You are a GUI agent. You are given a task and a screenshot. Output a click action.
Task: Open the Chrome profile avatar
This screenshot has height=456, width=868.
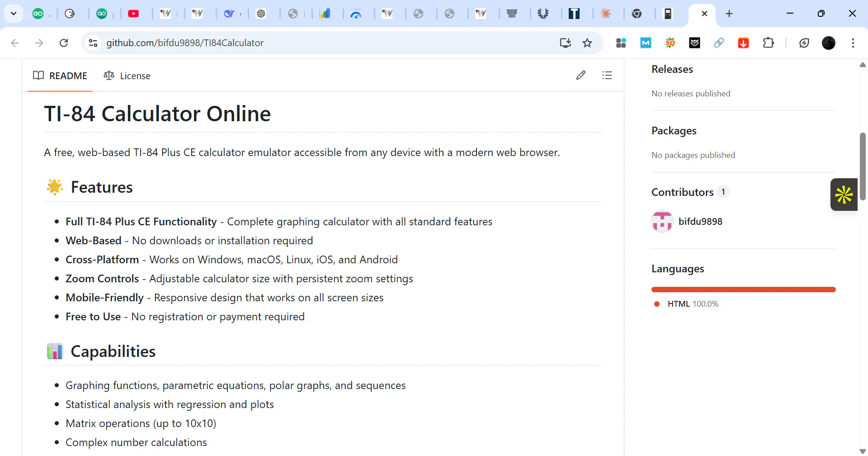(x=828, y=43)
